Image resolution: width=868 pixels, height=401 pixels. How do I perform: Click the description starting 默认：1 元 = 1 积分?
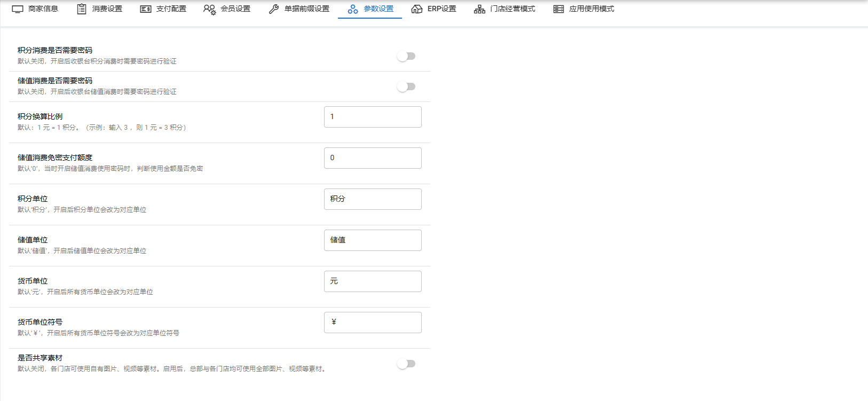tap(102, 128)
